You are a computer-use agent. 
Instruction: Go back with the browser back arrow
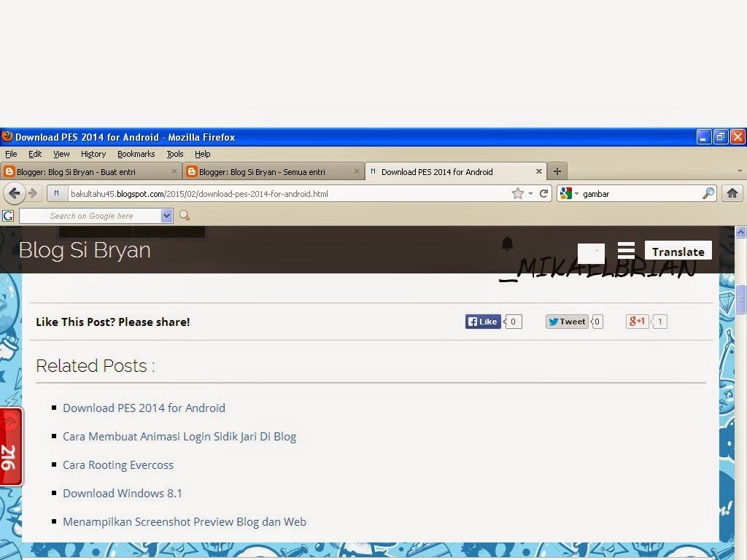(x=15, y=193)
